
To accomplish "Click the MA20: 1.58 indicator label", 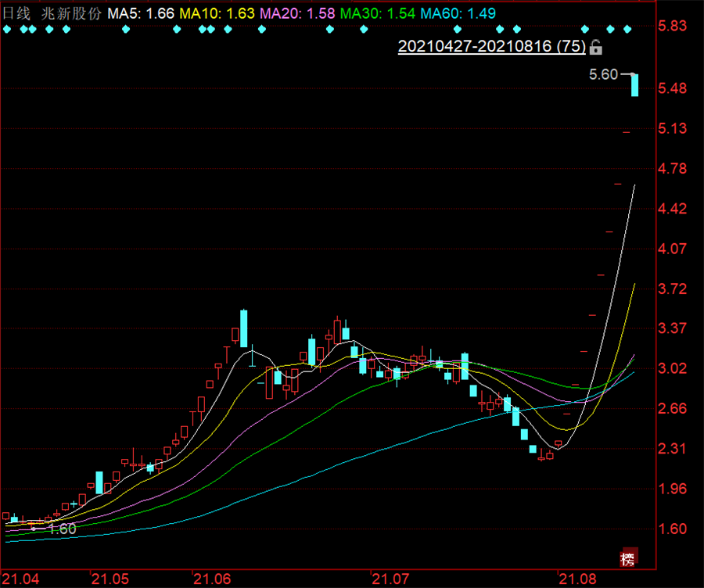I will [x=297, y=13].
